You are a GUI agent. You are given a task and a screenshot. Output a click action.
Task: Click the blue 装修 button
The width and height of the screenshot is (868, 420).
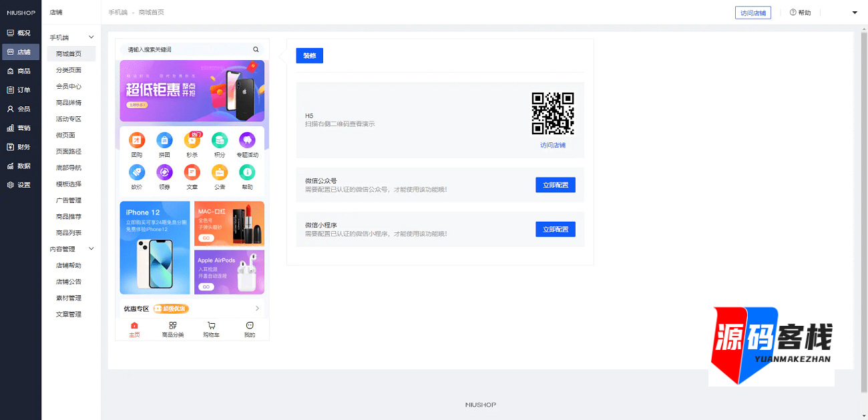point(309,55)
